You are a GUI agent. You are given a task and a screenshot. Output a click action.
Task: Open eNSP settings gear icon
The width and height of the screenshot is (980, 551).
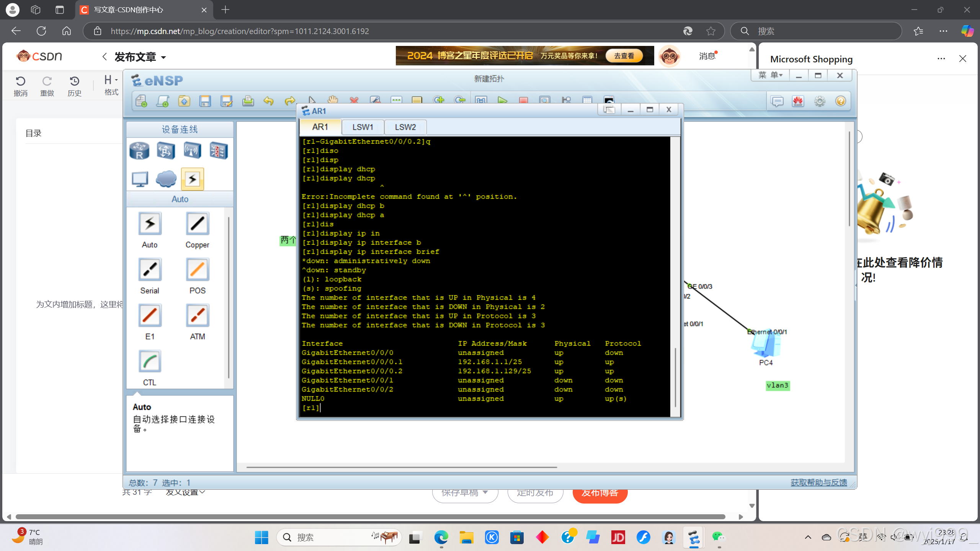[x=819, y=101]
